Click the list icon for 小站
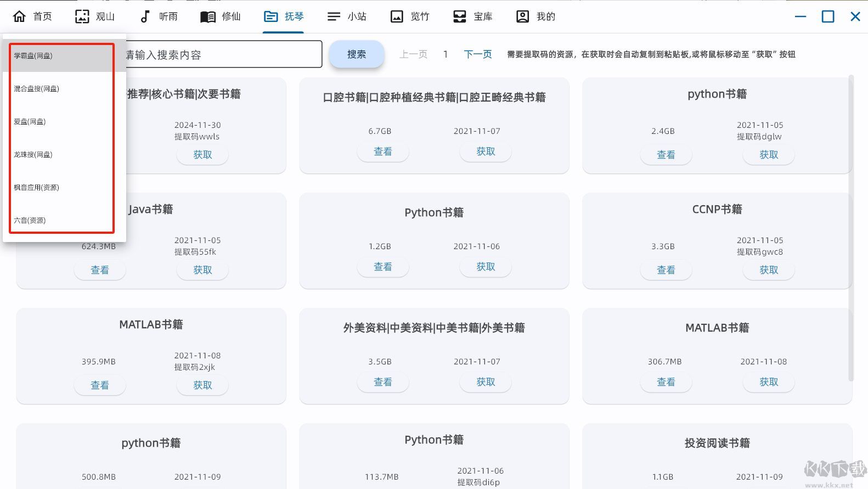This screenshot has height=489, width=868. tap(334, 16)
